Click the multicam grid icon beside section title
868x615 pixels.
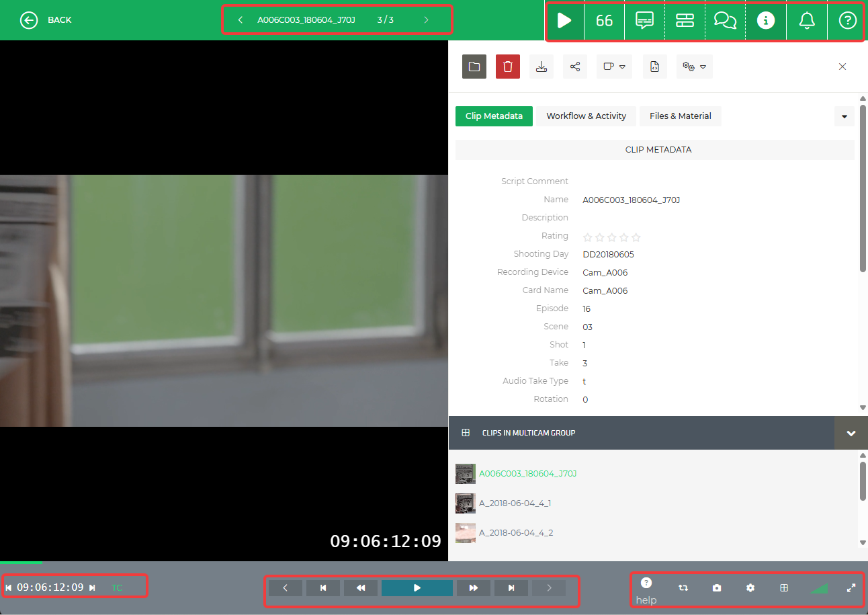coord(466,433)
